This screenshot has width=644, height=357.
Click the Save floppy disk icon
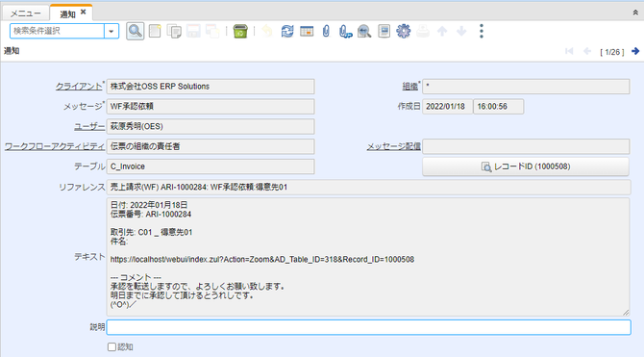point(193,31)
